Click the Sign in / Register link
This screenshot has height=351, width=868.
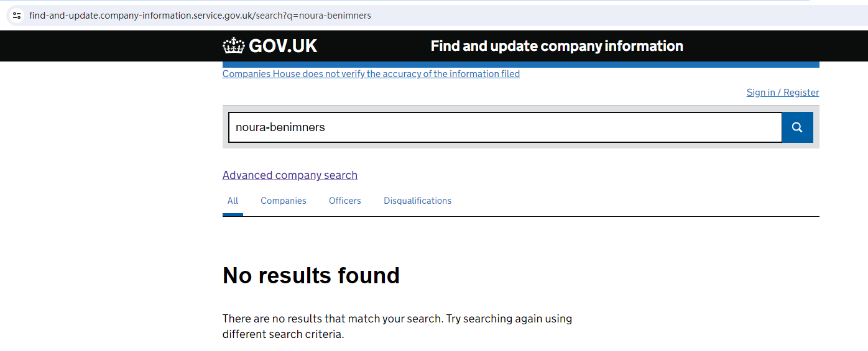tap(782, 93)
